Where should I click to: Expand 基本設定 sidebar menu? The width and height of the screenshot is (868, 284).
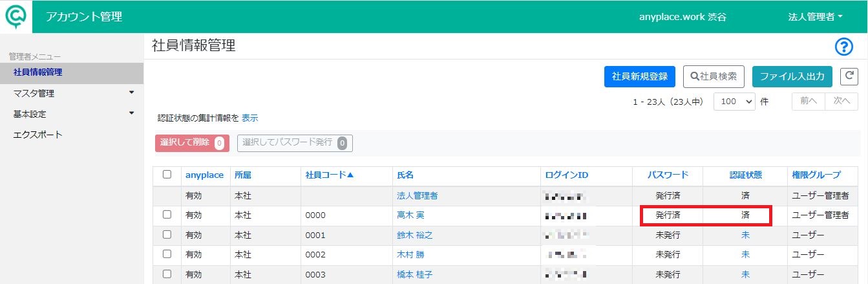tap(71, 114)
